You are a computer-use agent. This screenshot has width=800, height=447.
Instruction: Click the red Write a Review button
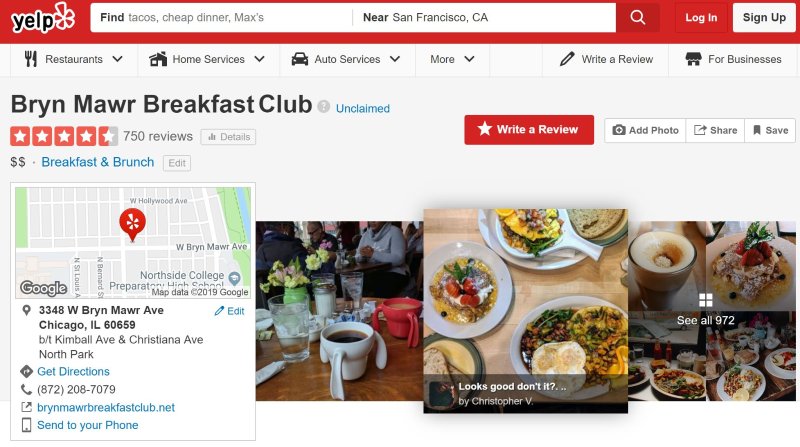(x=529, y=130)
